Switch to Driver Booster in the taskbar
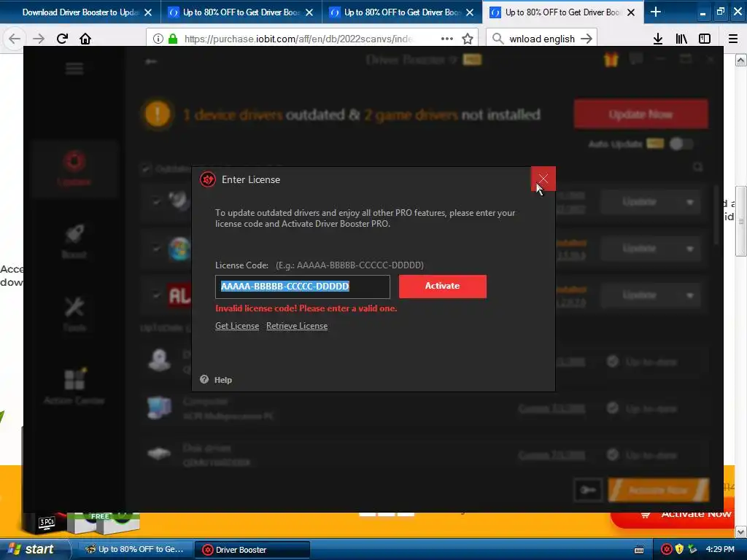Image resolution: width=747 pixels, height=560 pixels. point(253,550)
